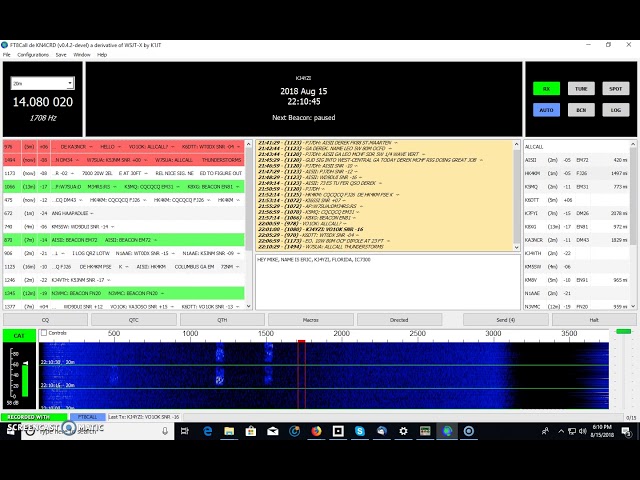This screenshot has width=640, height=480.
Task: Click the red offset marker on waterfall
Action: point(302,341)
